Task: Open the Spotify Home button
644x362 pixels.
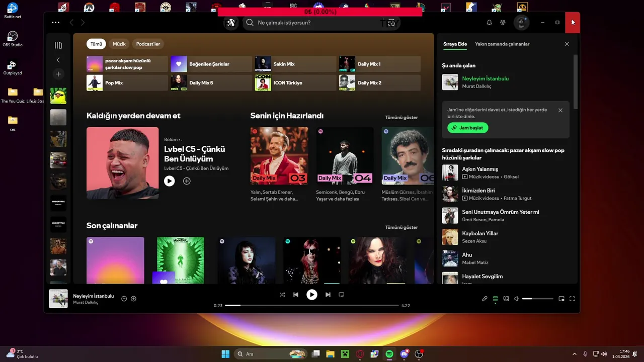Action: [x=231, y=23]
